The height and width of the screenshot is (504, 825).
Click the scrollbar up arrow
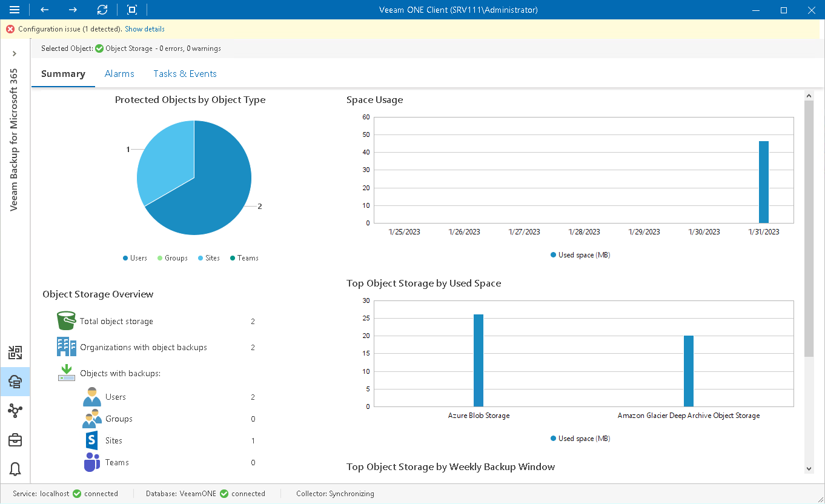pos(809,96)
